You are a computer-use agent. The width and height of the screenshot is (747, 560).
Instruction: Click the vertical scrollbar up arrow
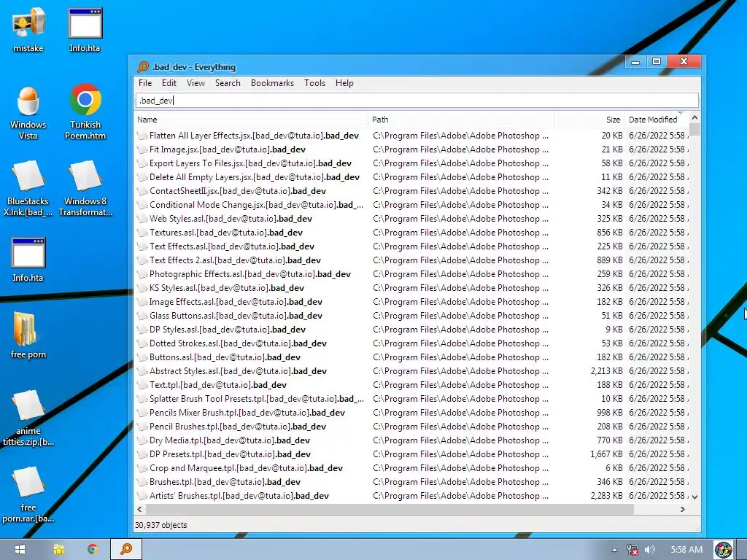694,117
